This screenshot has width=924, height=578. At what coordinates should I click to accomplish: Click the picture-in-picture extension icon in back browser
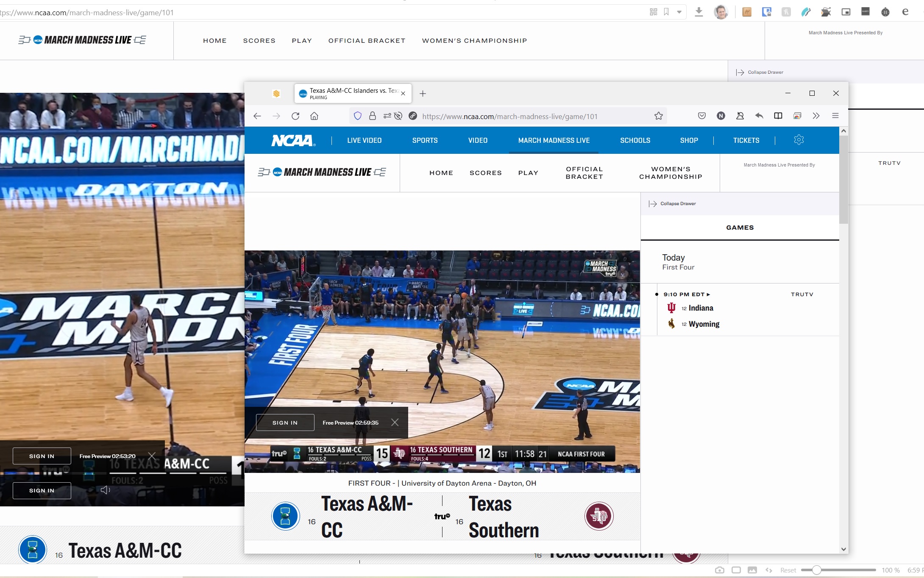[x=846, y=12]
